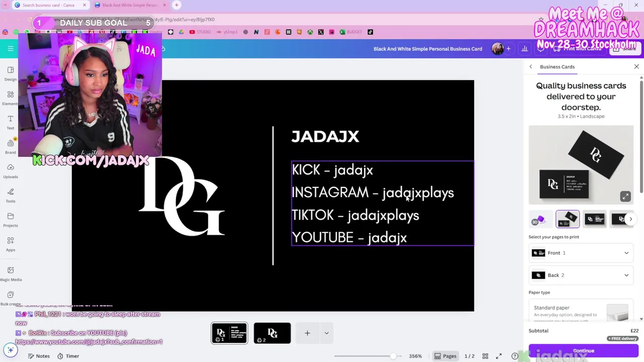Expand the business card preview image
The image size is (644, 362).
(x=625, y=197)
